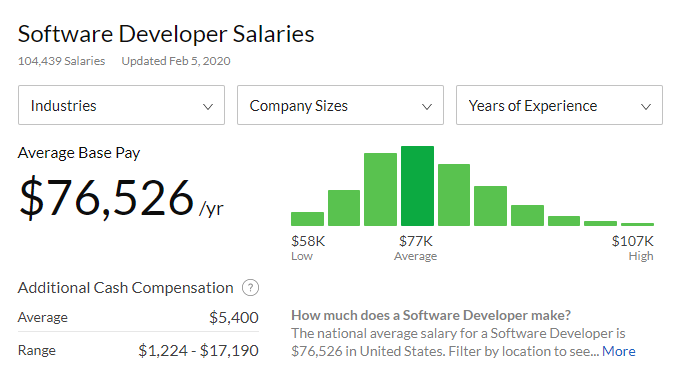Click the Industries chevron arrow
The image size is (687, 381).
point(208,106)
